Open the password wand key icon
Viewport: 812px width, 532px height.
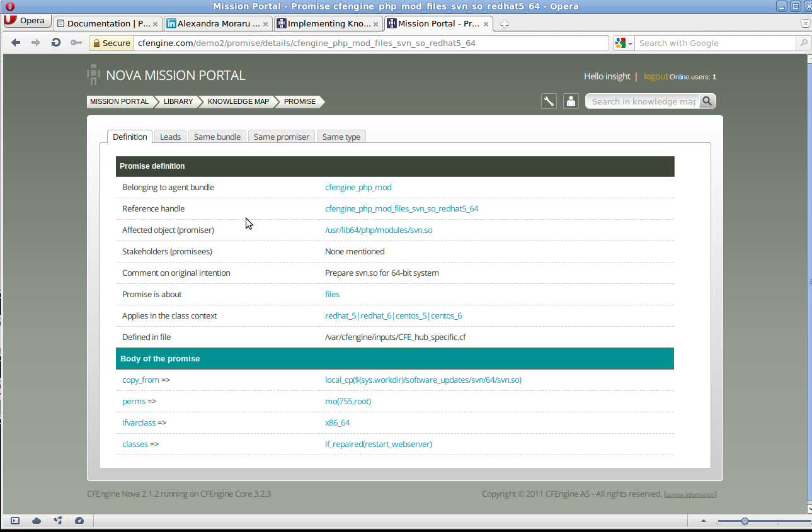tap(76, 43)
